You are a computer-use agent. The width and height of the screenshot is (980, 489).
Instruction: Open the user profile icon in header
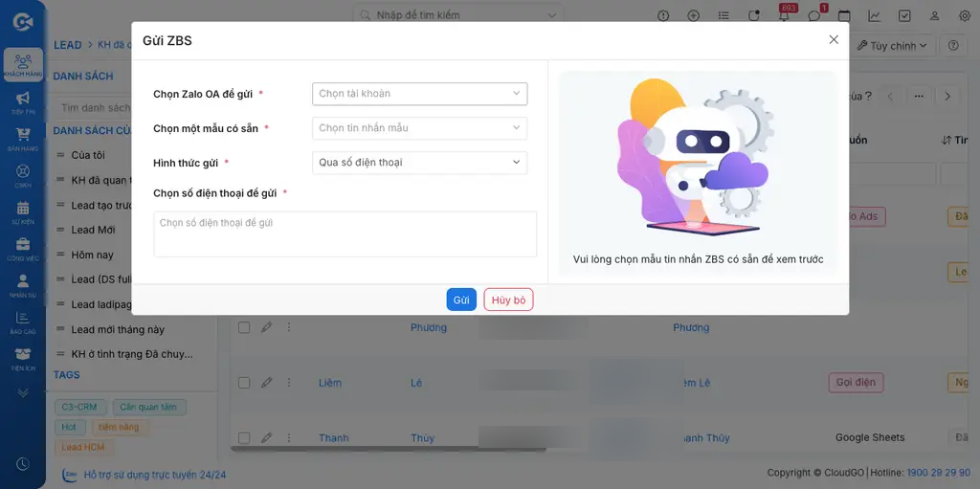click(934, 15)
